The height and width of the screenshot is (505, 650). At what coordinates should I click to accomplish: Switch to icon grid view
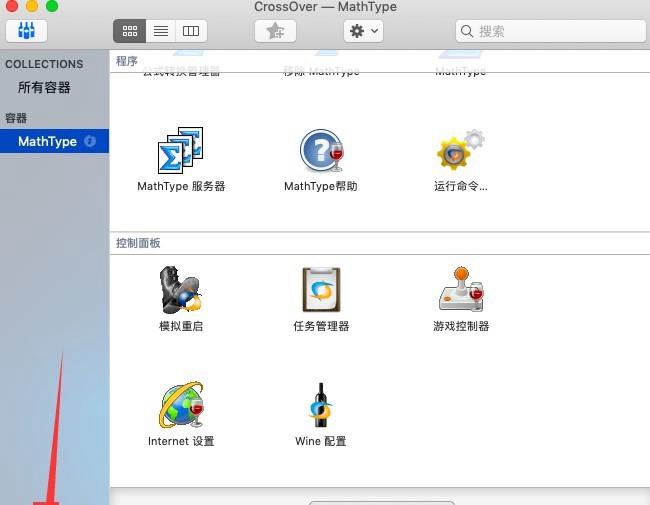point(129,31)
